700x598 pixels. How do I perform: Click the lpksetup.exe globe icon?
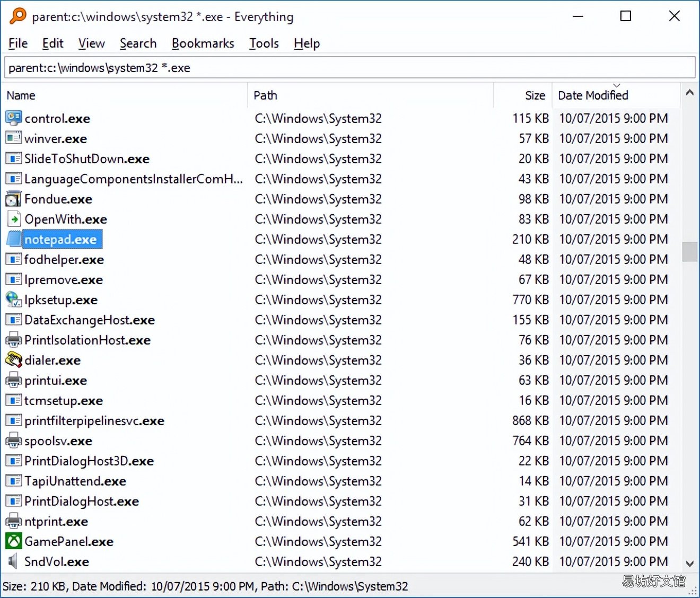pos(13,300)
